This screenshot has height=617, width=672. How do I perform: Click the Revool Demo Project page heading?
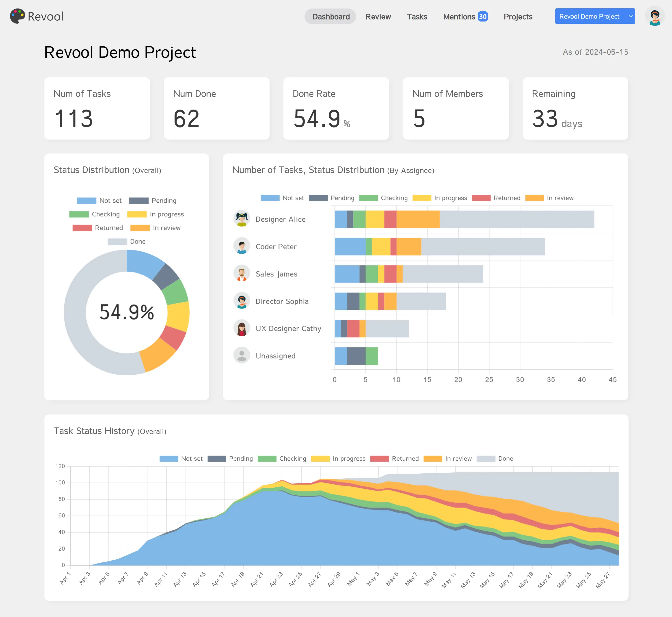pyautogui.click(x=120, y=52)
